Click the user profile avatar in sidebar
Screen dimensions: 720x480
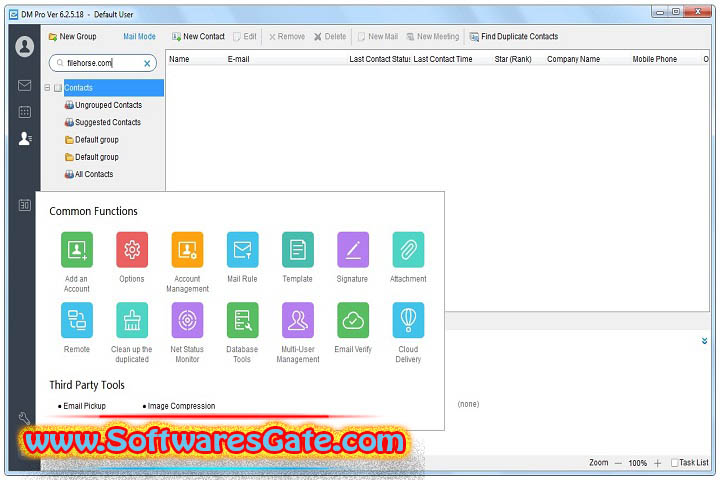pyautogui.click(x=24, y=46)
